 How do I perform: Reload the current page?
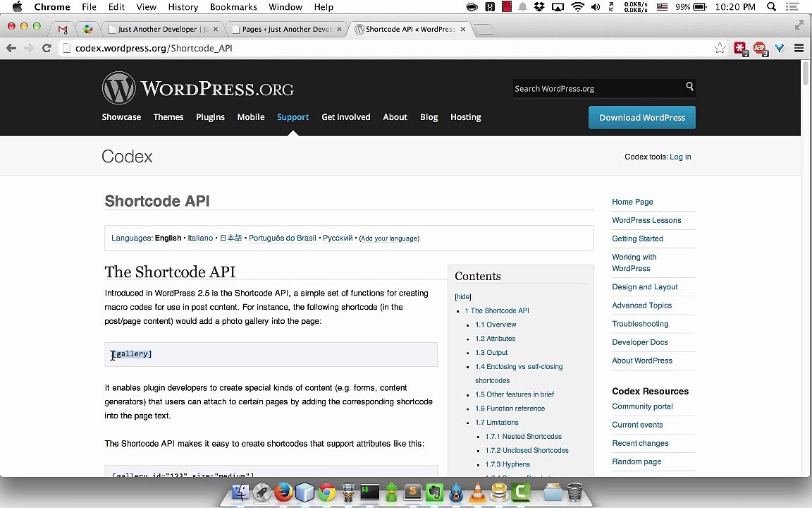[47, 48]
